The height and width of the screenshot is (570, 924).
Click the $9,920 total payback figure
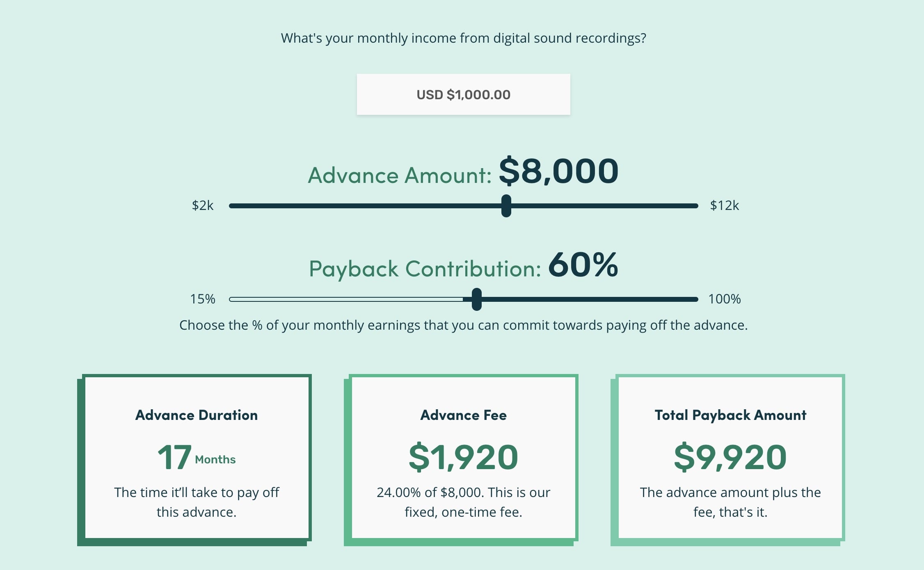[x=730, y=457]
